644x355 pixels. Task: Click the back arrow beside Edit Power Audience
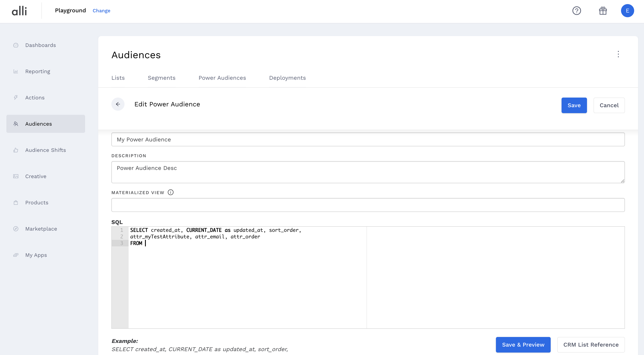(x=118, y=104)
